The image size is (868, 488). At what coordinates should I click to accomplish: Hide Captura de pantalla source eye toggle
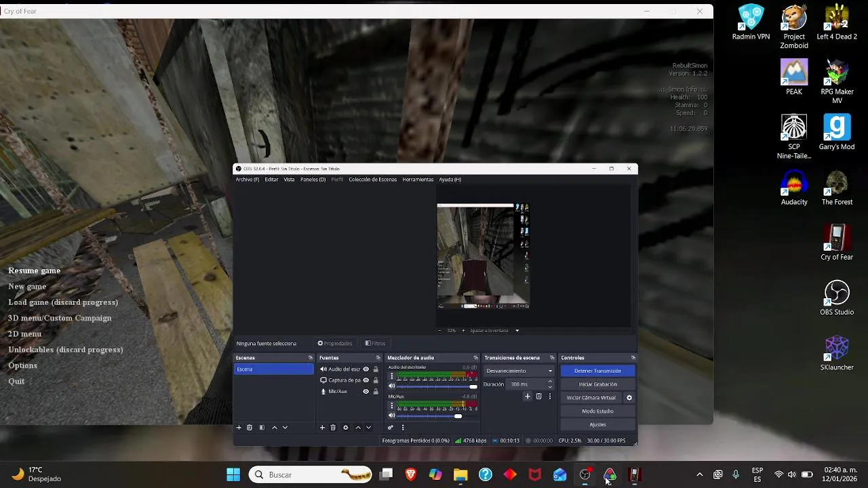tap(366, 380)
